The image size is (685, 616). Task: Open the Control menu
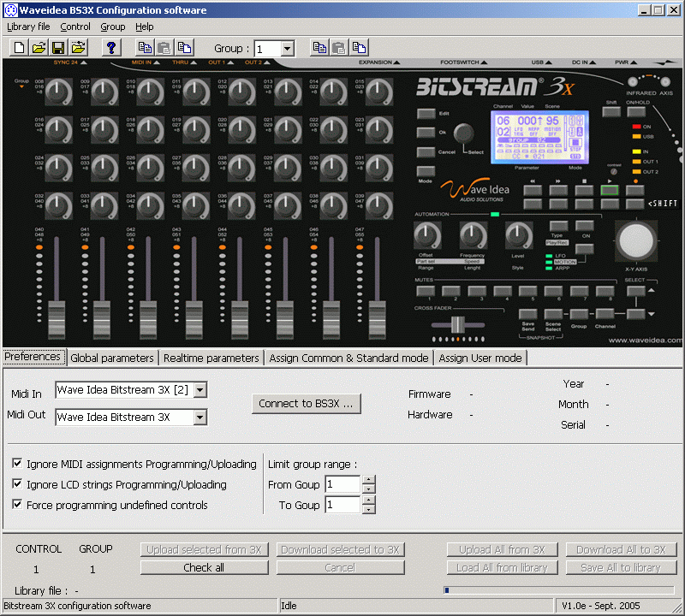click(75, 27)
